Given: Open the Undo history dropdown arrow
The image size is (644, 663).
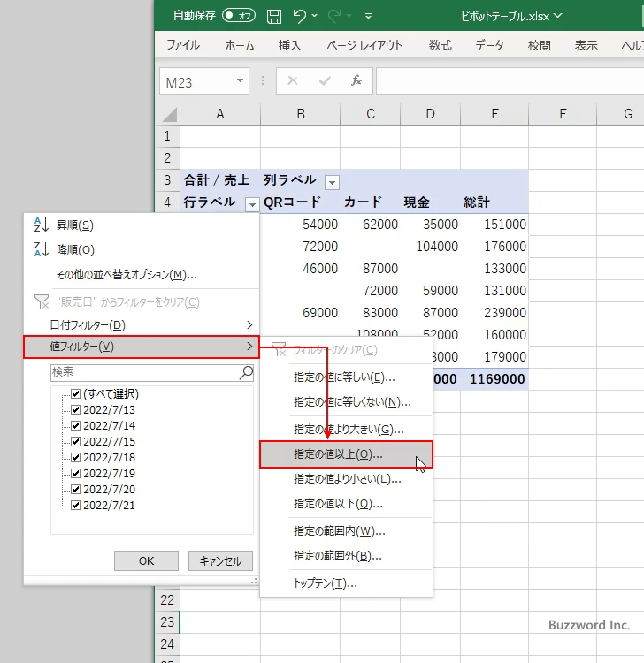Looking at the screenshot, I should click(314, 16).
